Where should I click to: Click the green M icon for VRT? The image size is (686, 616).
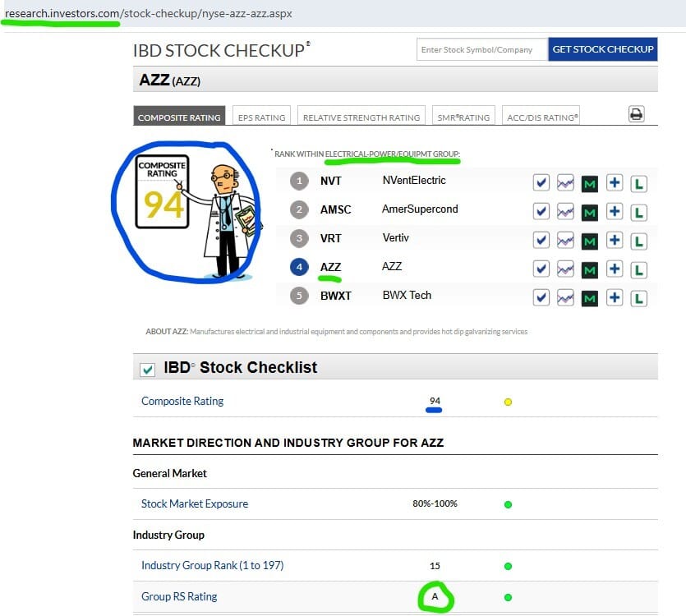point(590,241)
